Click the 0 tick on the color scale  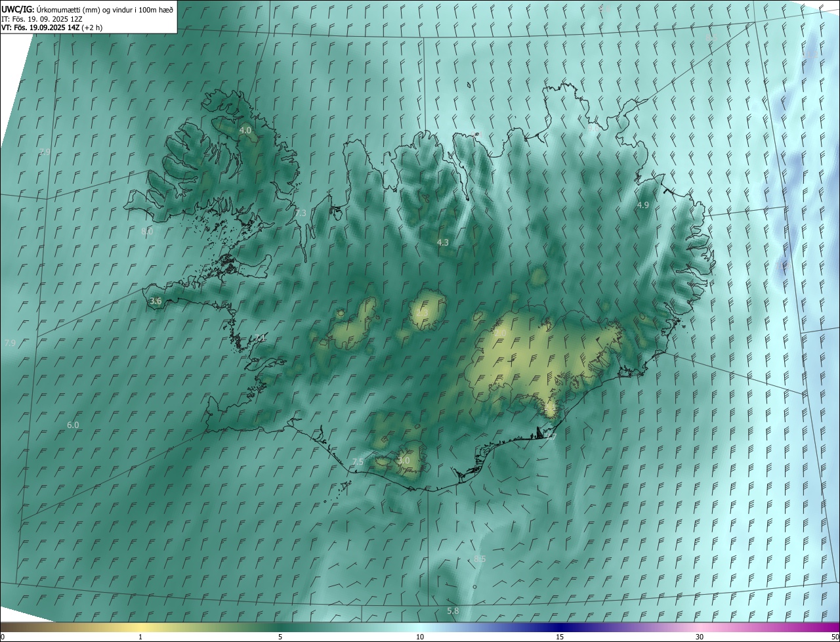coord(3,637)
